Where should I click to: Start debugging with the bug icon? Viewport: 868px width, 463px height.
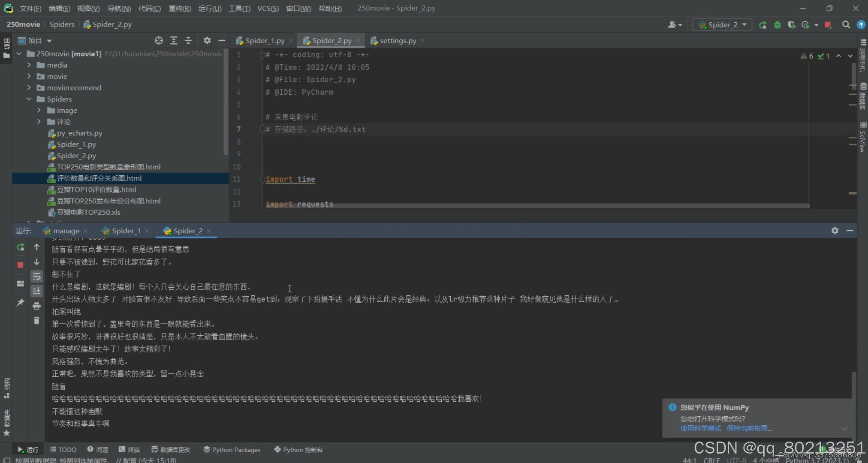[x=778, y=25]
